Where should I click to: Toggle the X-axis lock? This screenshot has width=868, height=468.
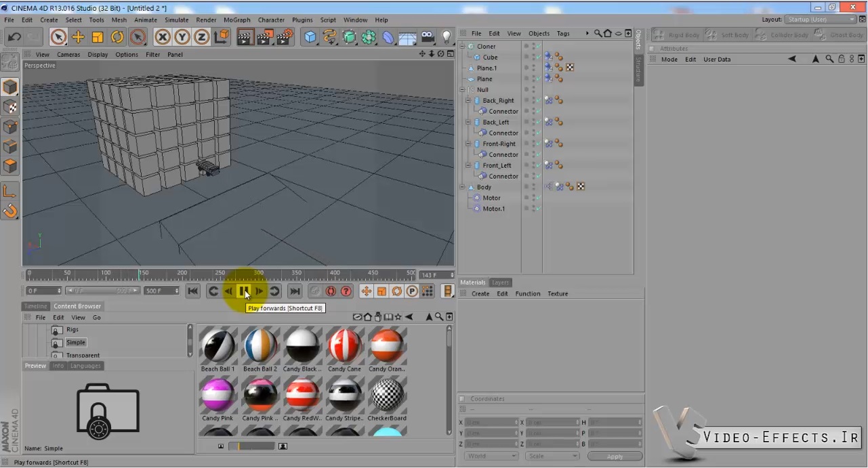pyautogui.click(x=163, y=37)
